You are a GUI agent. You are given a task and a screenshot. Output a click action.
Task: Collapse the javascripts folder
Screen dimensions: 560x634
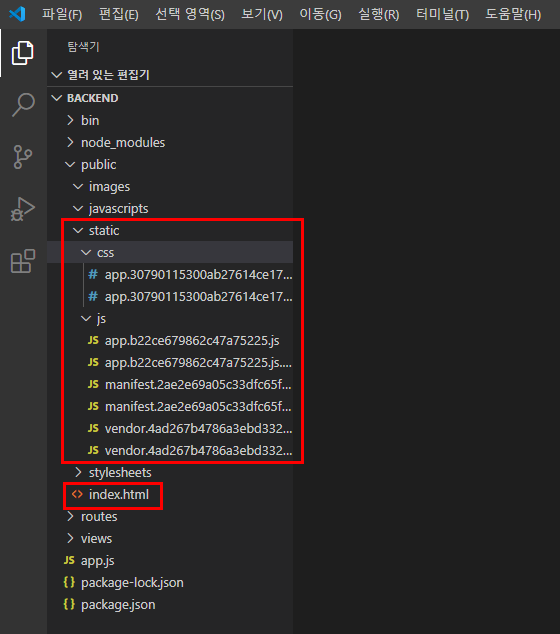[x=170, y=209]
